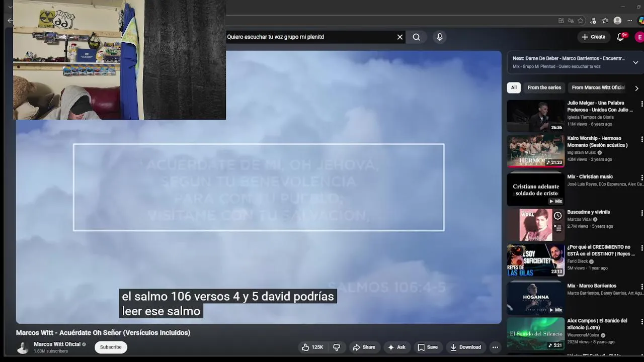Open the Mix - Christian music title

pos(590,177)
